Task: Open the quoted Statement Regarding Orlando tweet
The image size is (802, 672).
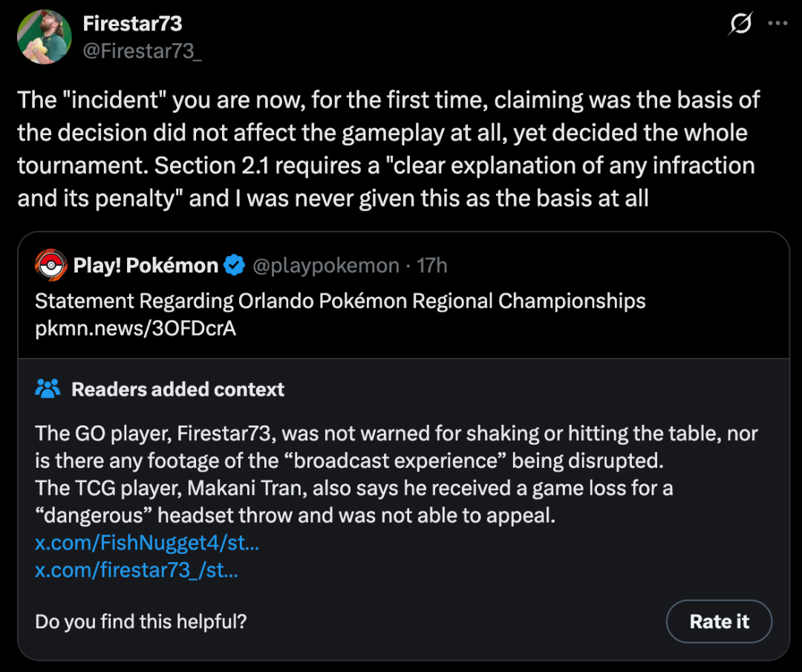Action: coord(340,301)
